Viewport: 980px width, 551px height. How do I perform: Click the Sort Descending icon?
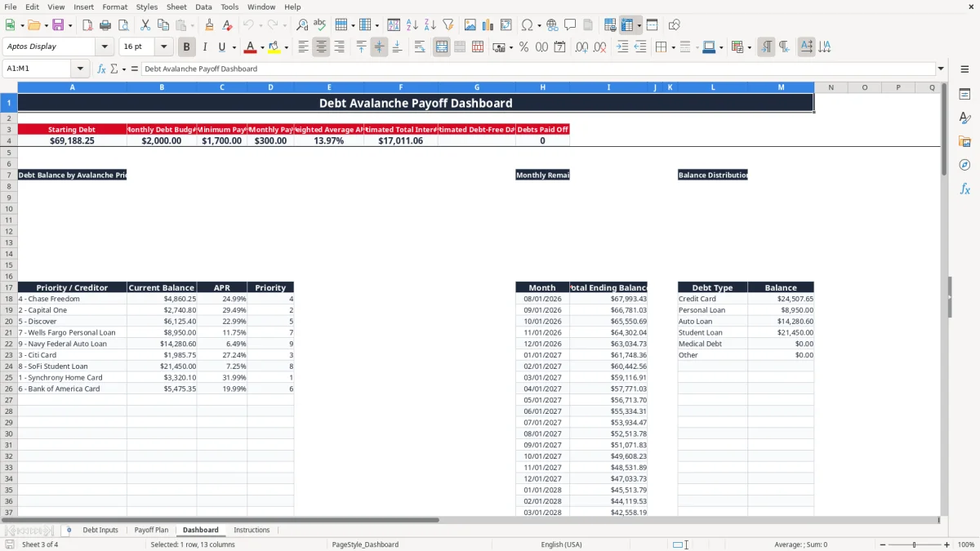pos(430,25)
